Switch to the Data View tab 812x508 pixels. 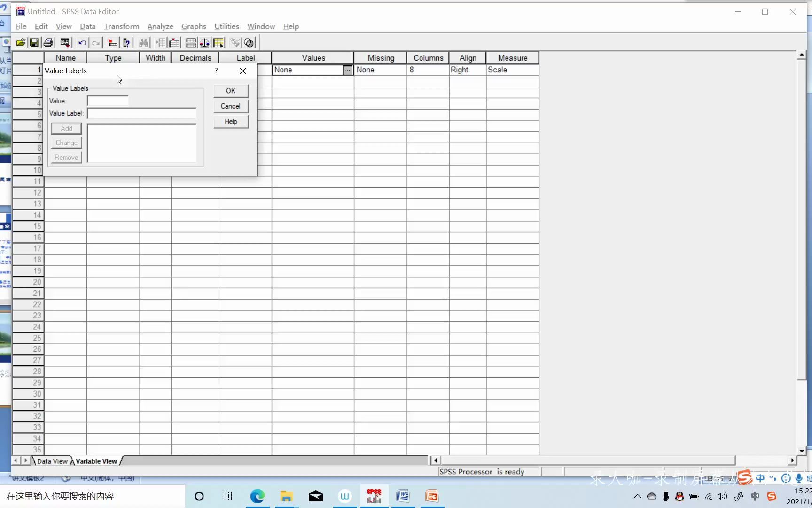tap(52, 461)
